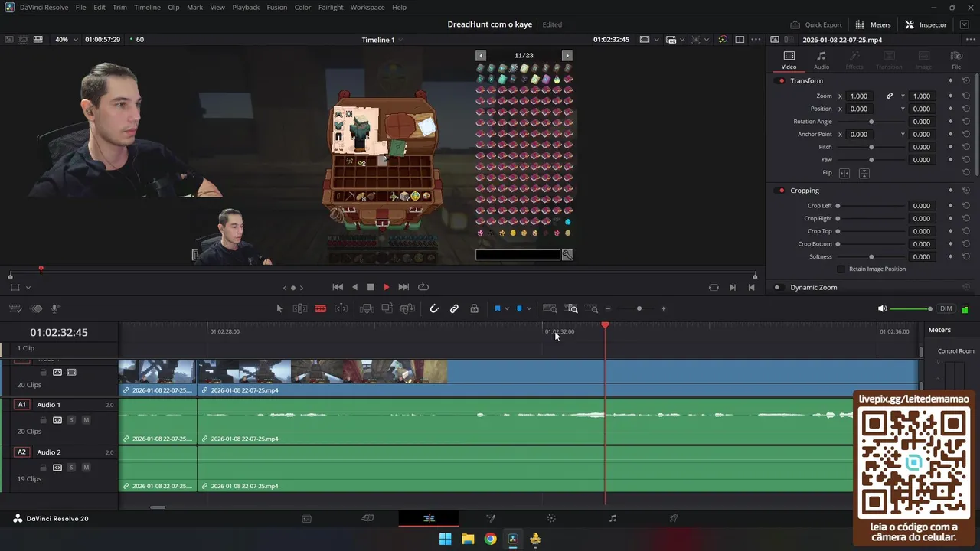Screen dimensions: 980x551
Task: Add a blue flag to the clip
Action: pos(497,308)
